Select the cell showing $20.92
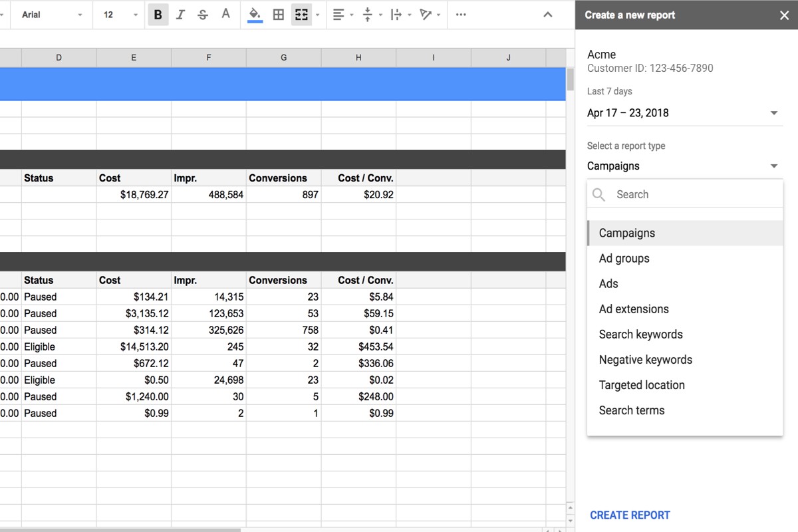The image size is (798, 532). (x=358, y=195)
